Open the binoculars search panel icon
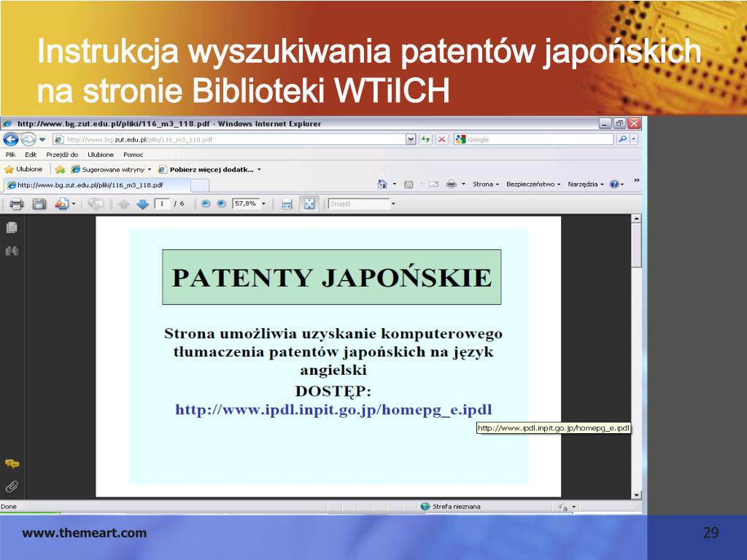 click(12, 251)
